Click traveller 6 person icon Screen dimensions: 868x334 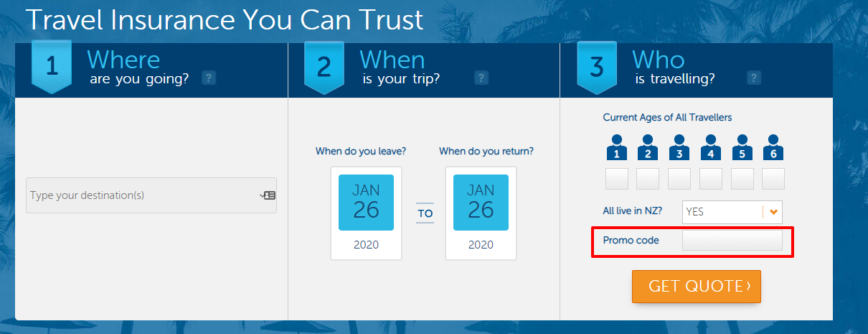coord(773,147)
